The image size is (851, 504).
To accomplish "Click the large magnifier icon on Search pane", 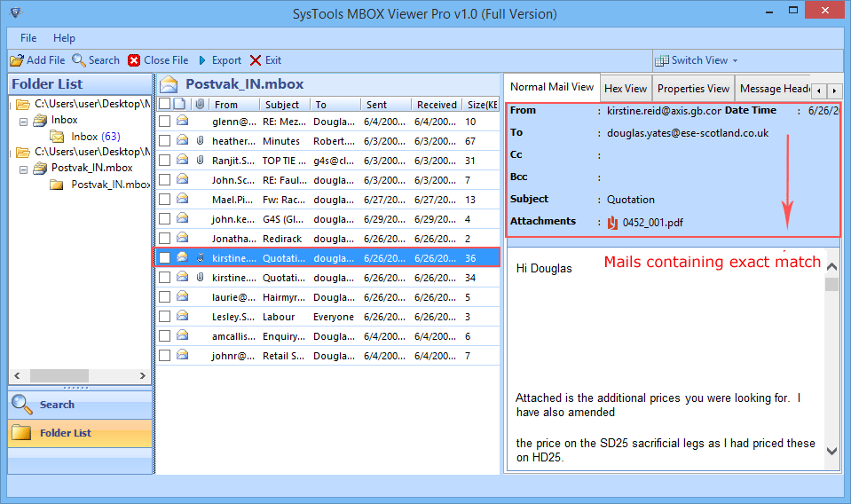I will pos(21,405).
